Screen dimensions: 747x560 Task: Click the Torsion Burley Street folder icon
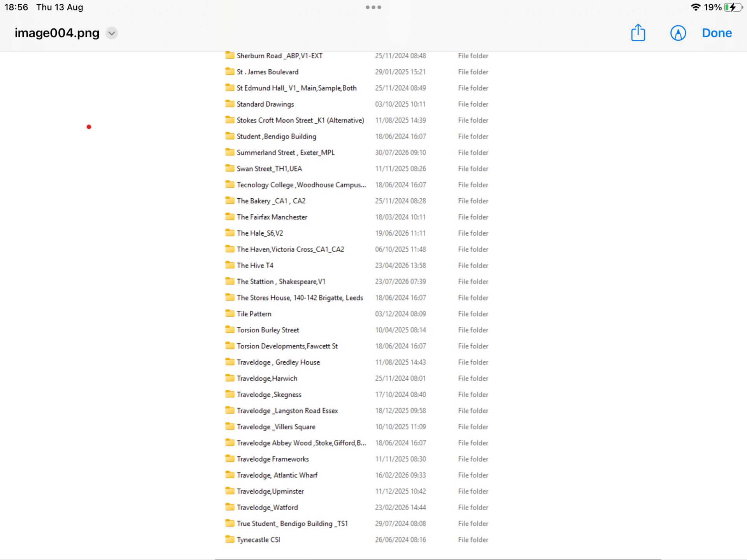230,330
